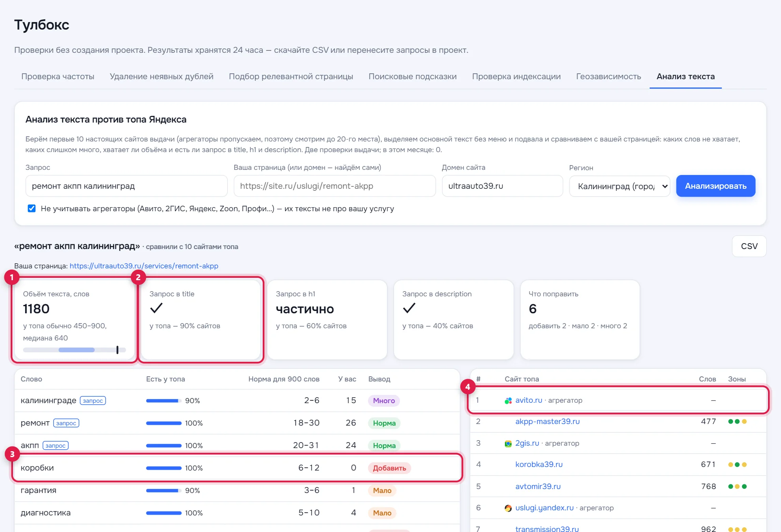
Task: Select Поисковые подсказки tab
Action: click(x=413, y=76)
